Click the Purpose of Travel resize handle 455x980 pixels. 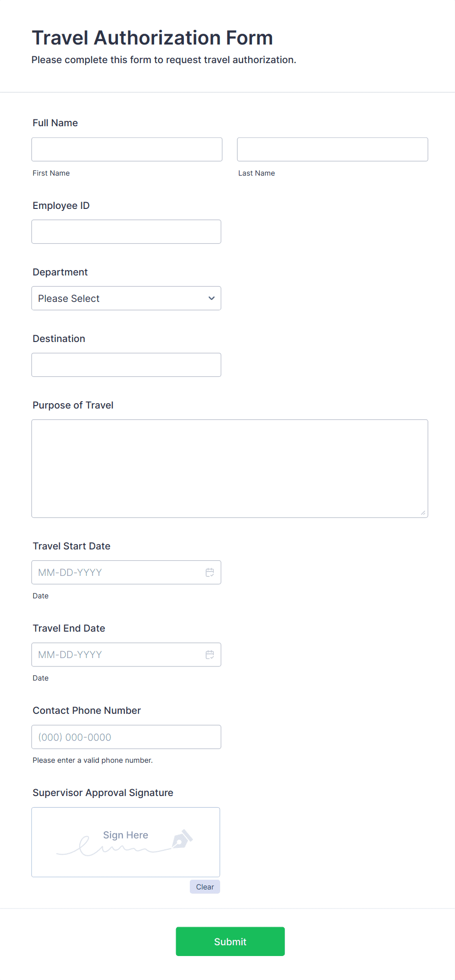click(x=423, y=513)
